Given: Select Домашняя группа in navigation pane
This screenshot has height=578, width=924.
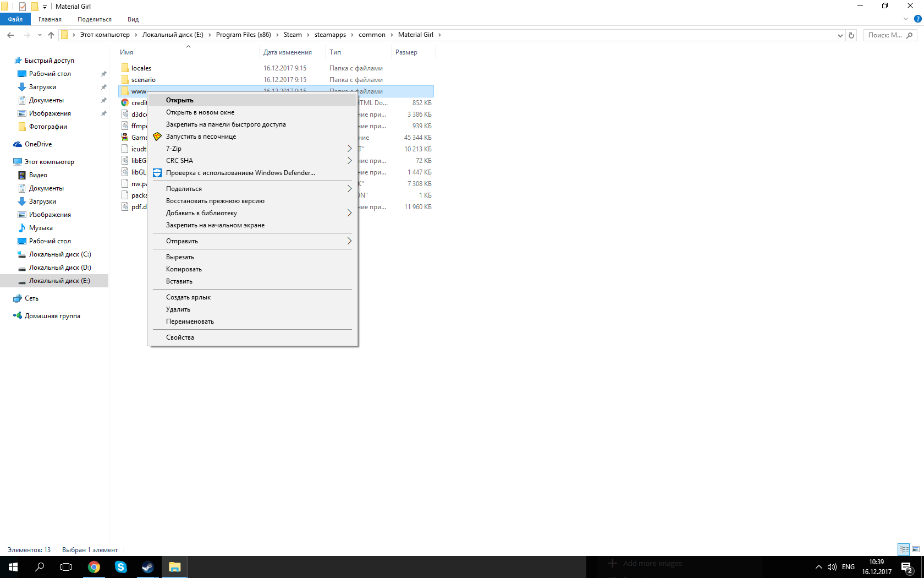Looking at the screenshot, I should tap(52, 316).
